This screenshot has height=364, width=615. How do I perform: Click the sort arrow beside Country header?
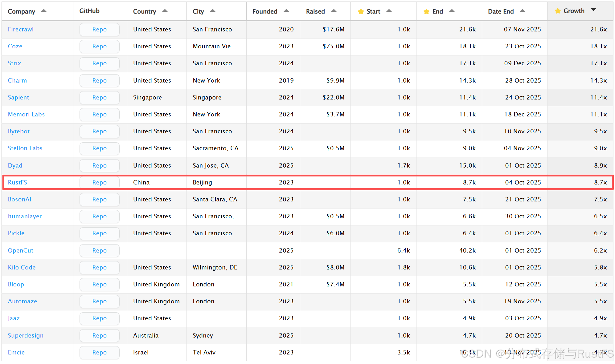(x=165, y=11)
